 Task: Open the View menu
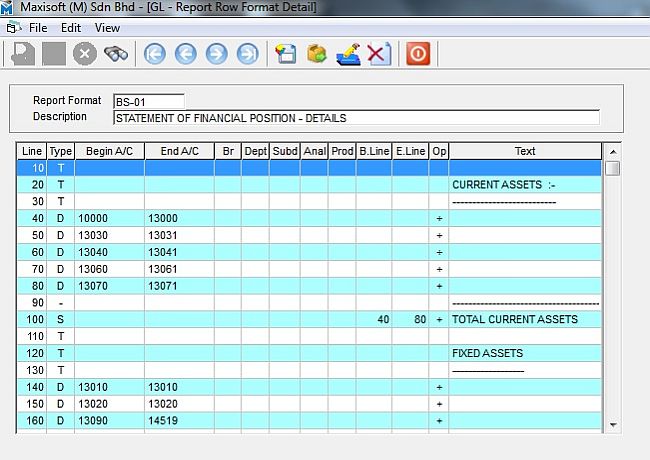[107, 28]
